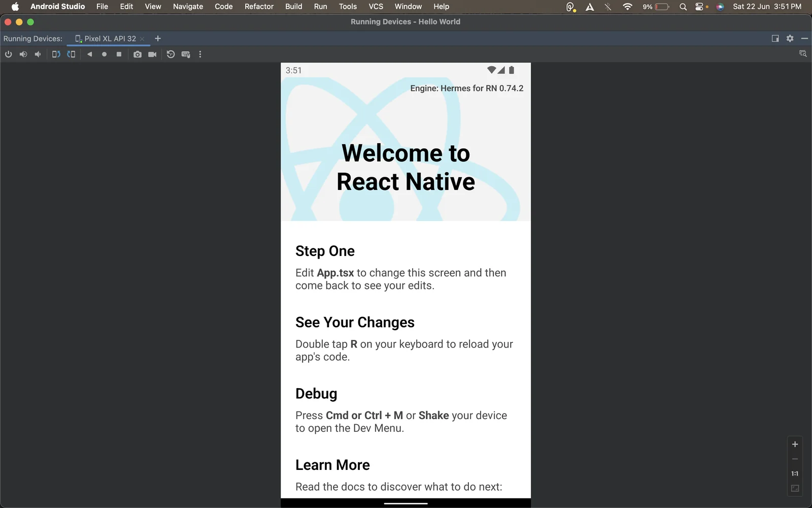Click the Volume Down icon
This screenshot has width=812, height=508.
pyautogui.click(x=38, y=54)
